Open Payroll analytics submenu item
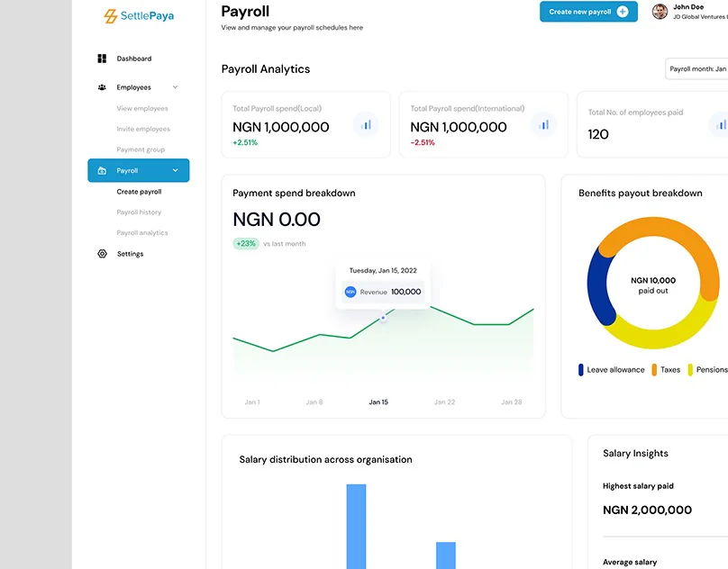Screen dimensions: 728x569 click(x=142, y=233)
